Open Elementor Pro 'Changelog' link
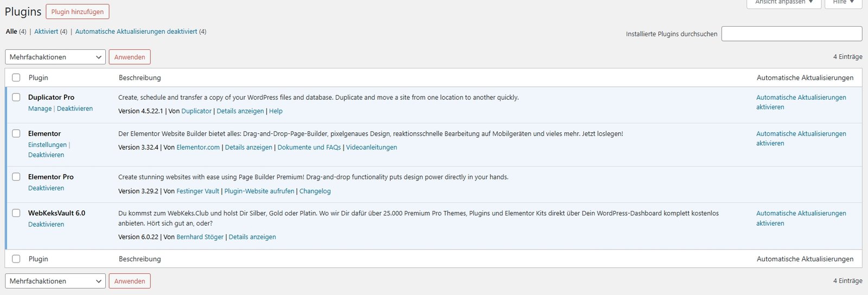Screen dimensions: 868x295 (315, 191)
